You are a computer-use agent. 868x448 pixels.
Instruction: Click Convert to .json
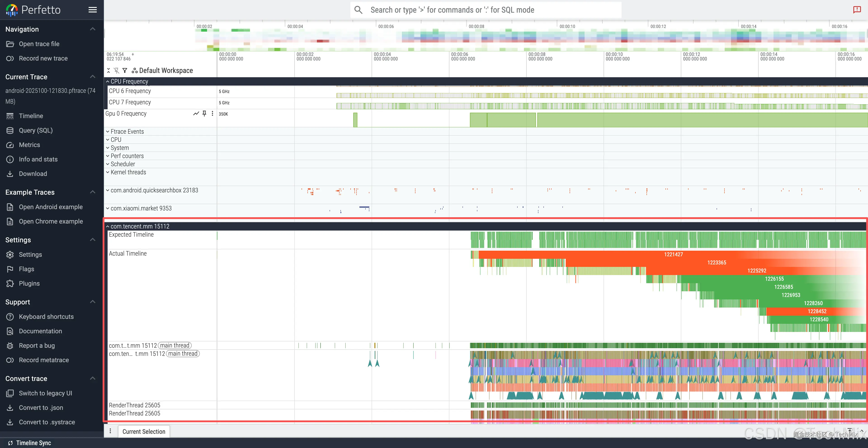(41, 408)
